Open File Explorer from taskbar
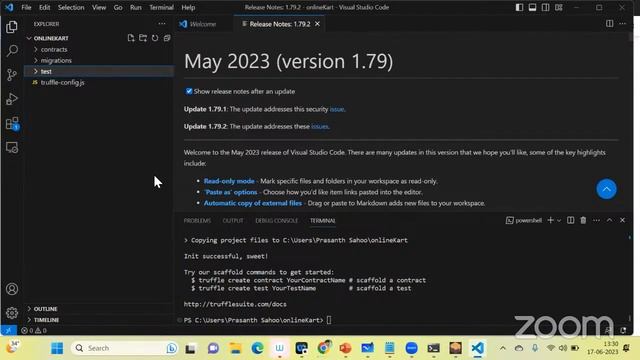 [x=236, y=348]
